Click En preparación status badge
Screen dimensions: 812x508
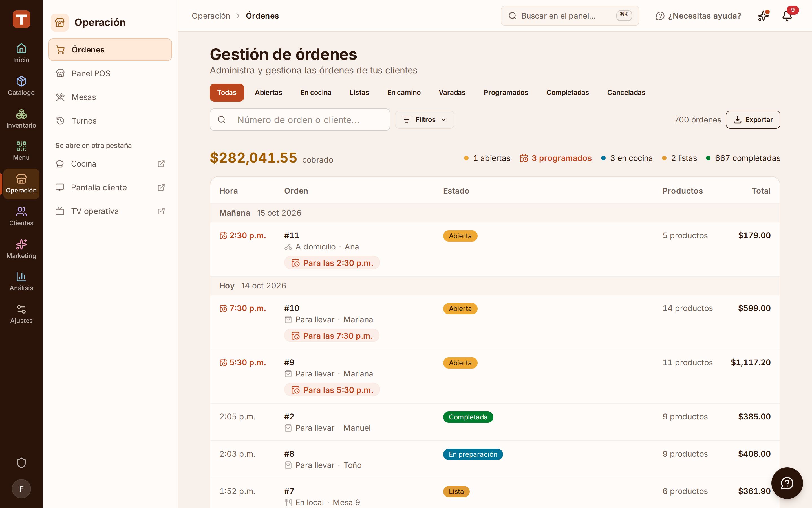point(473,454)
